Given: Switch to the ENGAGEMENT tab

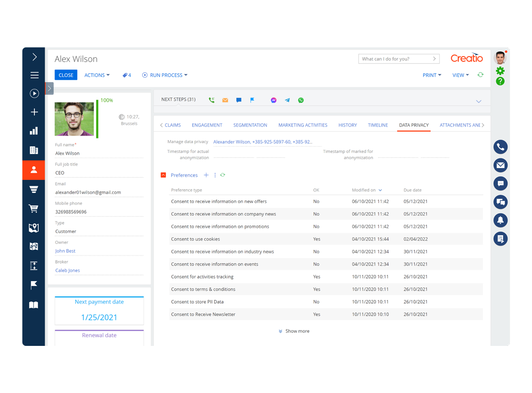Looking at the screenshot, I should [x=207, y=125].
